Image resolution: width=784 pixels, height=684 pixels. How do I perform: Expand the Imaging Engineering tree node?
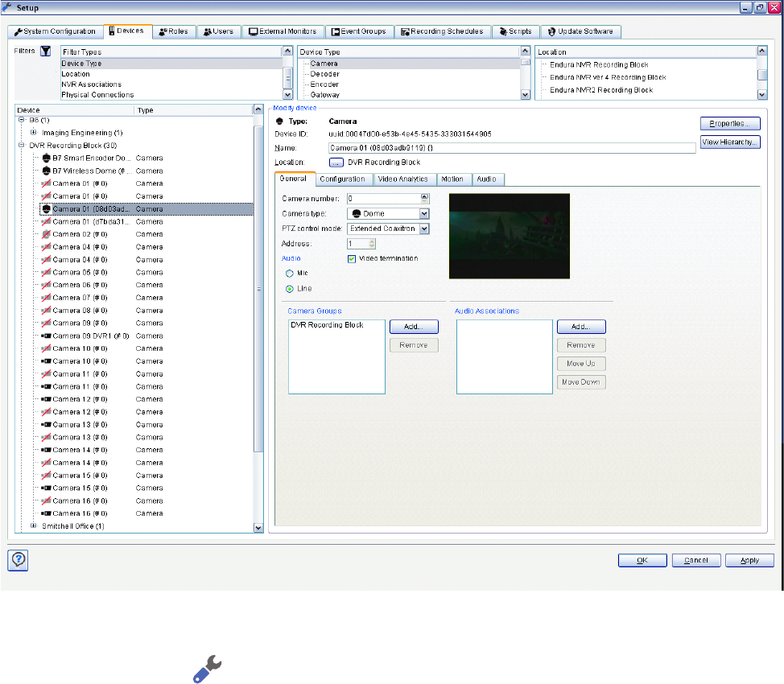34,132
